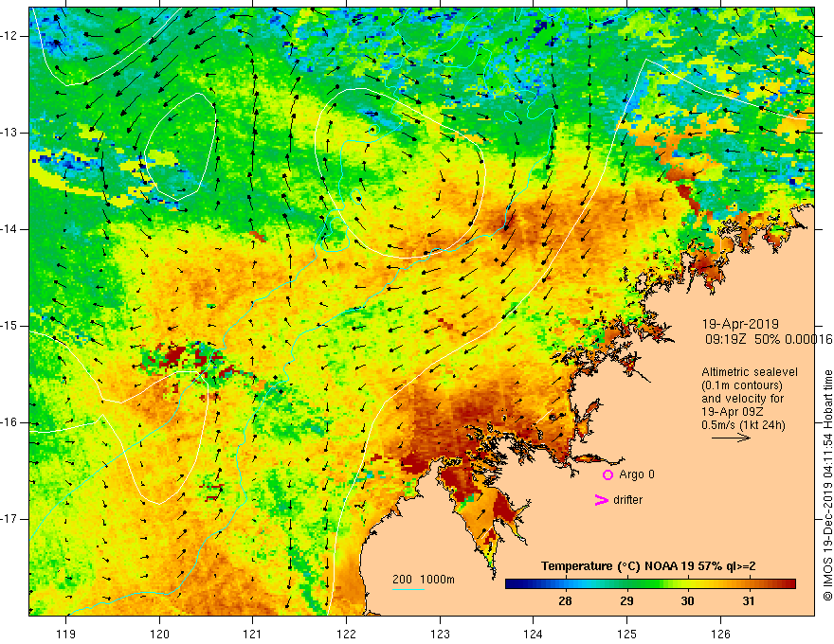Click longitude axis label 123
This screenshot has width=834, height=644.
[x=440, y=634]
